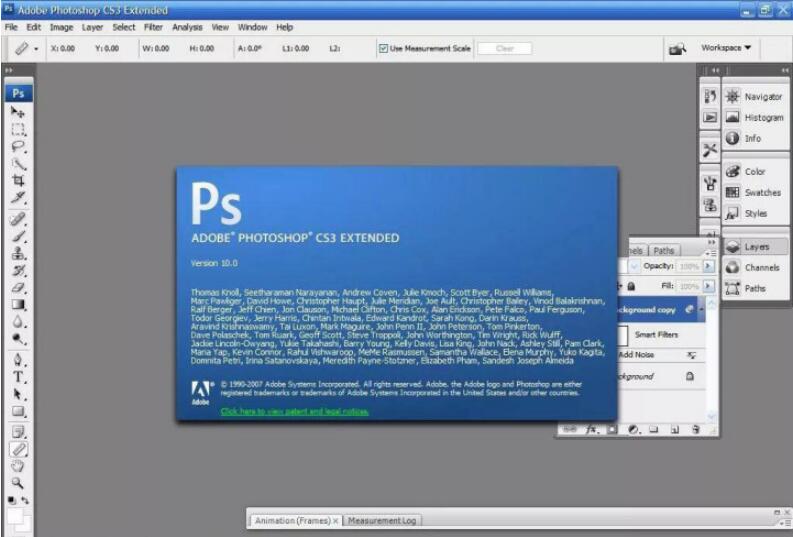Open the File menu
Viewport: 793px width, 537px height.
pyautogui.click(x=11, y=27)
